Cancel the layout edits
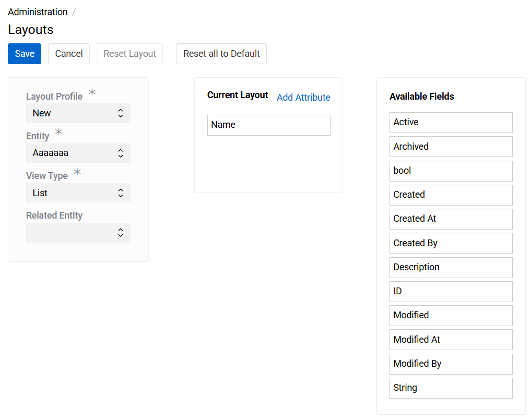 pyautogui.click(x=68, y=54)
